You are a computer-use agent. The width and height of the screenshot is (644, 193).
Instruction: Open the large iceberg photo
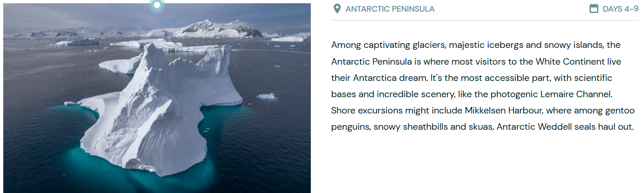(157, 102)
